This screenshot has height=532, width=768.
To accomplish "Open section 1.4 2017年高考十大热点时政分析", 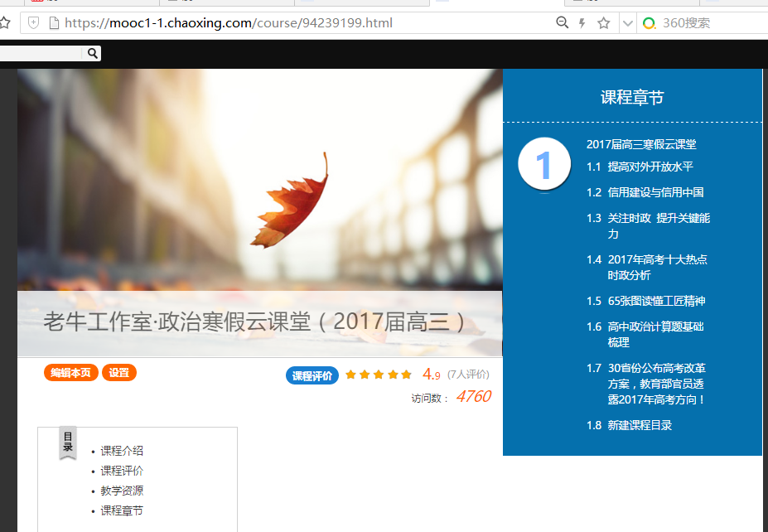I will tap(647, 268).
